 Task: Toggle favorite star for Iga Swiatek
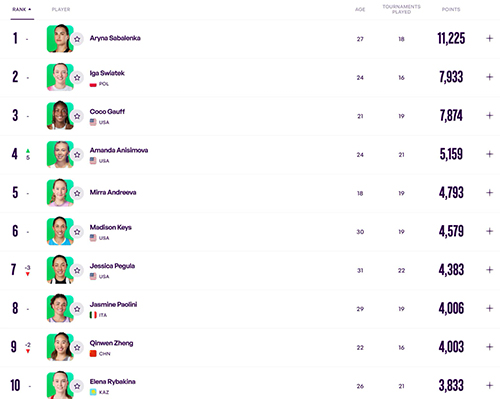77,78
